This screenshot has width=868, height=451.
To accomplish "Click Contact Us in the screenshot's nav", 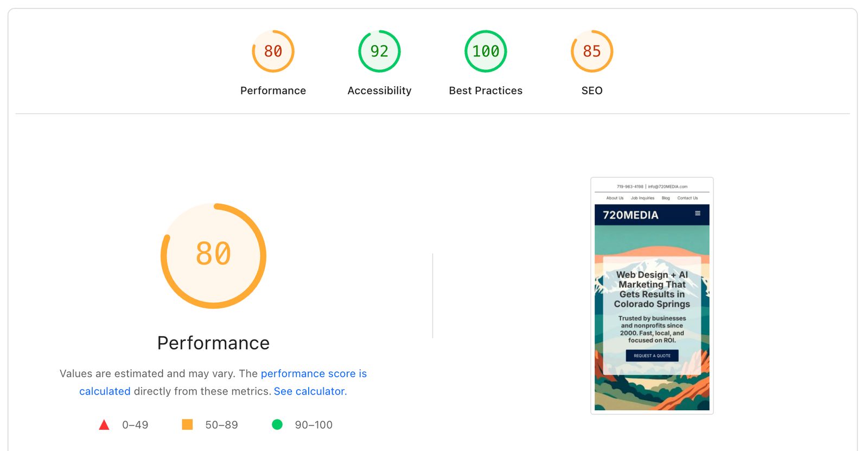I will click(687, 198).
